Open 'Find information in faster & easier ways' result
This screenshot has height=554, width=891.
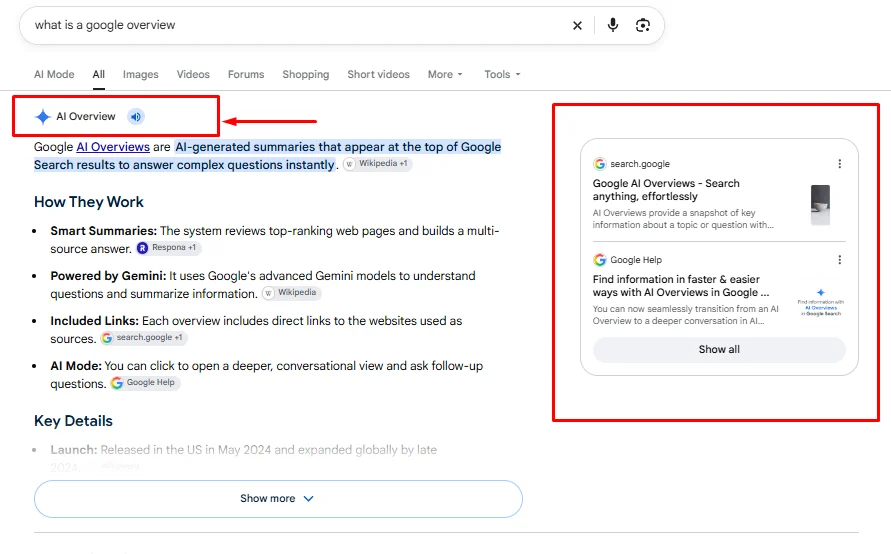[681, 286]
